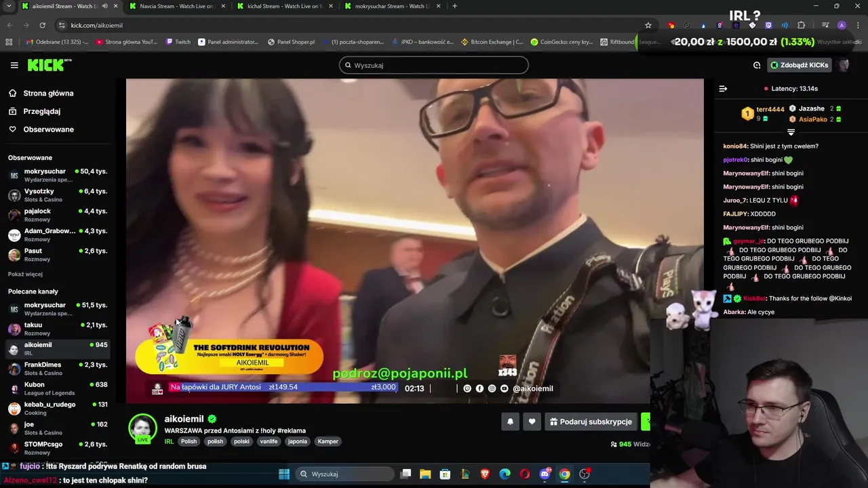Open CoinGecko bookmark
The height and width of the screenshot is (488, 868).
[561, 42]
